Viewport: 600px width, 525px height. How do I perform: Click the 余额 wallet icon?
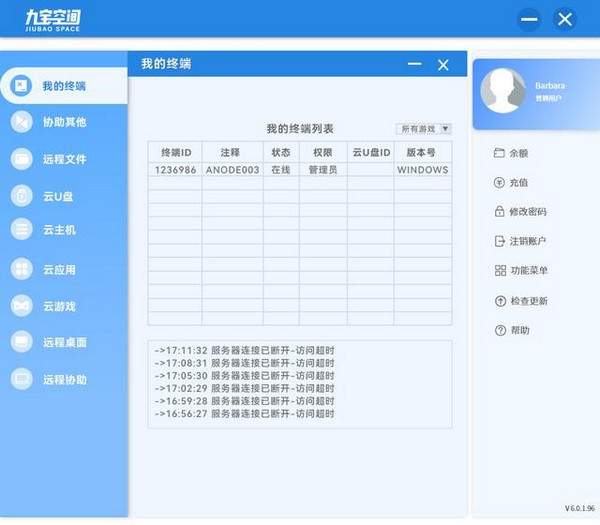click(x=500, y=154)
